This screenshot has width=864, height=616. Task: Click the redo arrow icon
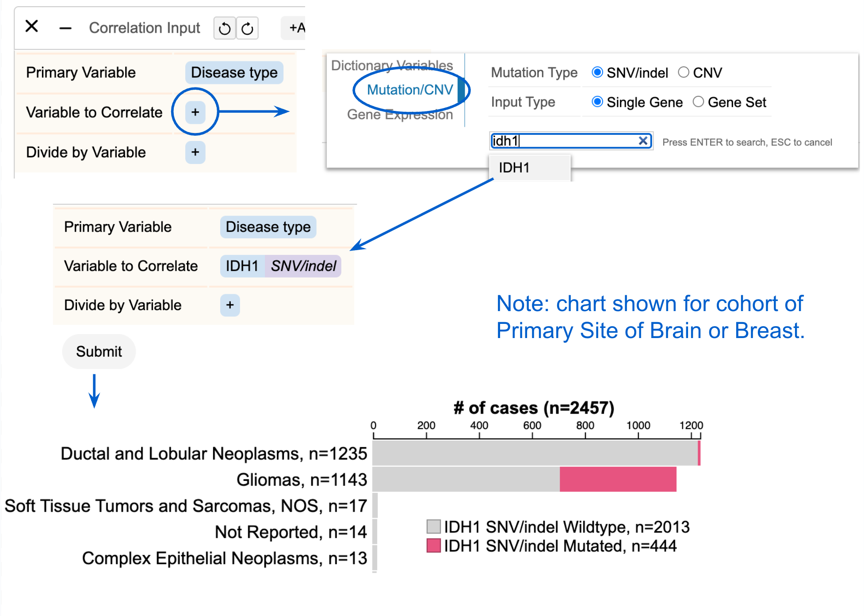point(247,29)
